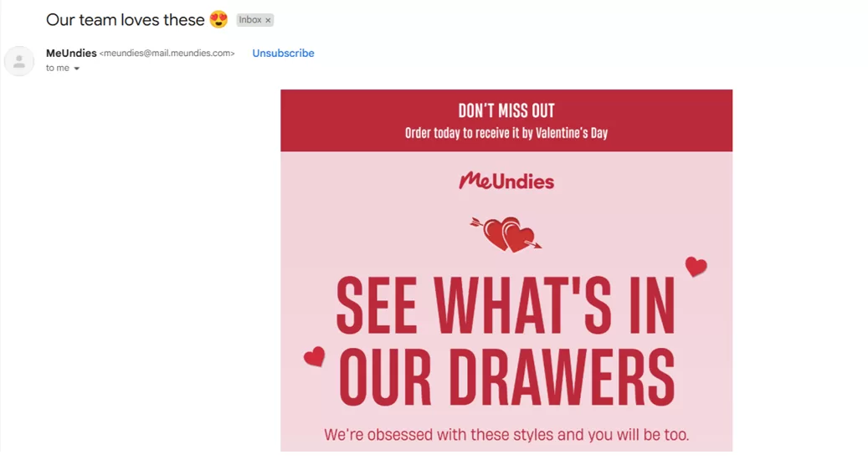Click "Order today to receive it by Valentine's Day"
Viewport: 868px width, 475px height.
(506, 133)
